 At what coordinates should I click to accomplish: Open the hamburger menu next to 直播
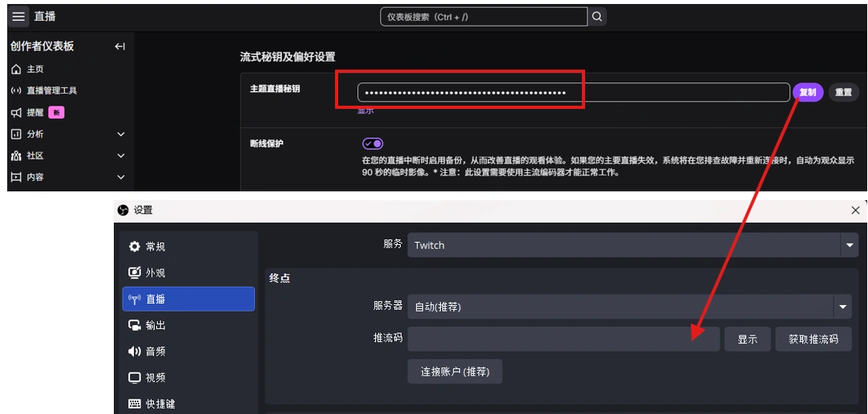(x=18, y=17)
